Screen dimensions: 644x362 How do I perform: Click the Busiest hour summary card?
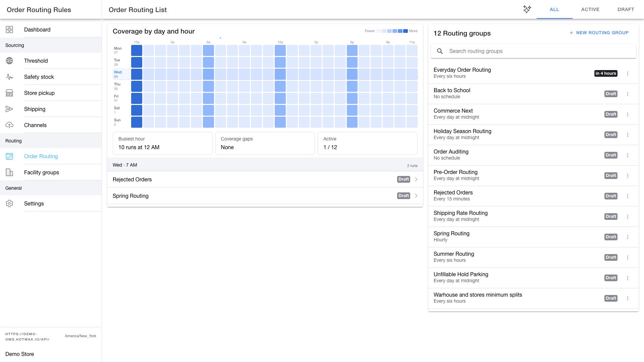click(162, 143)
